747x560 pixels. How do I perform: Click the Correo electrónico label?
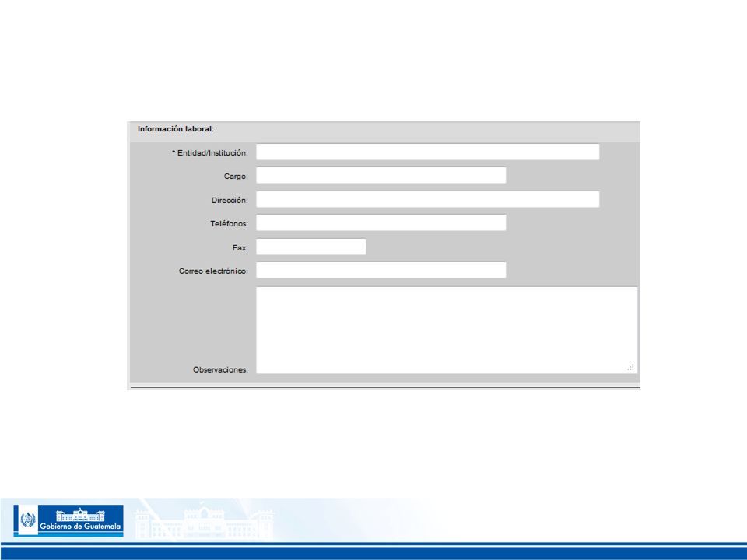click(x=213, y=271)
